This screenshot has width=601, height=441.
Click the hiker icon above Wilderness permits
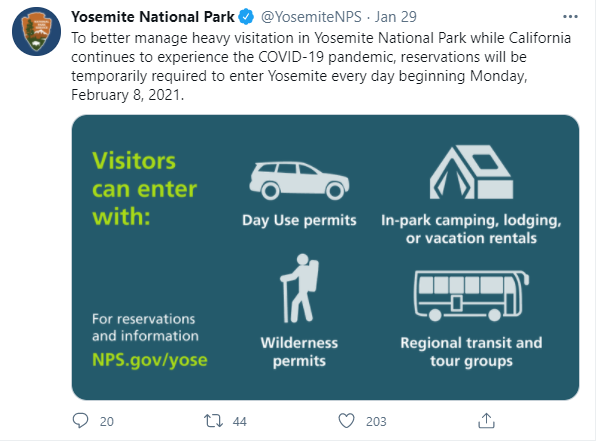tap(299, 288)
